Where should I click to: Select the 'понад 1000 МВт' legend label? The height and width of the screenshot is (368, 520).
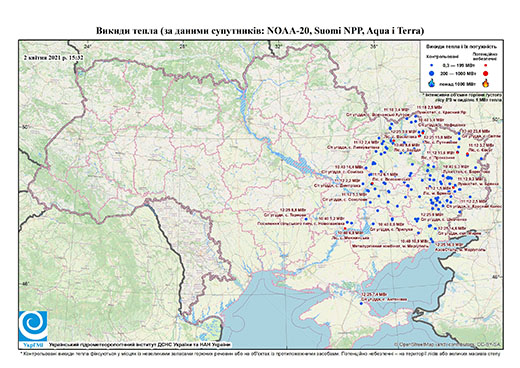click(x=457, y=83)
